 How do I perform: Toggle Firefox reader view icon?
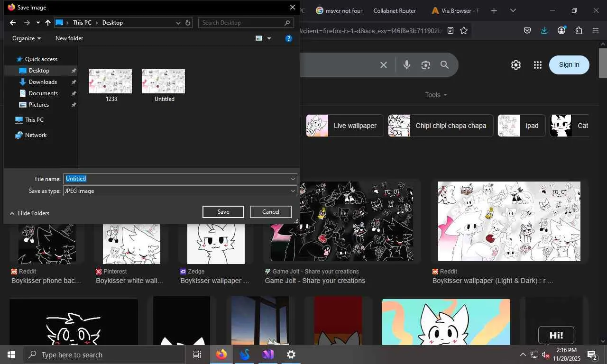click(451, 30)
